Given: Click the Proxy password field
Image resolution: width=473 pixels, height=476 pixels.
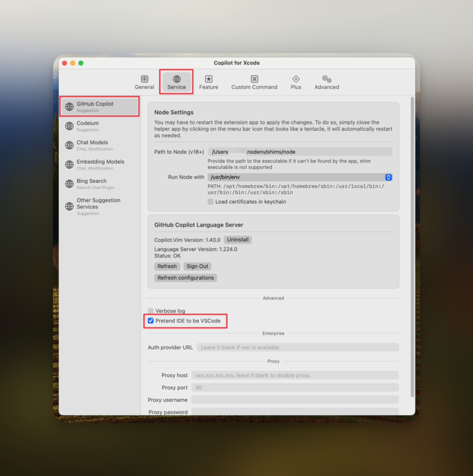Looking at the screenshot, I should 295,412.
